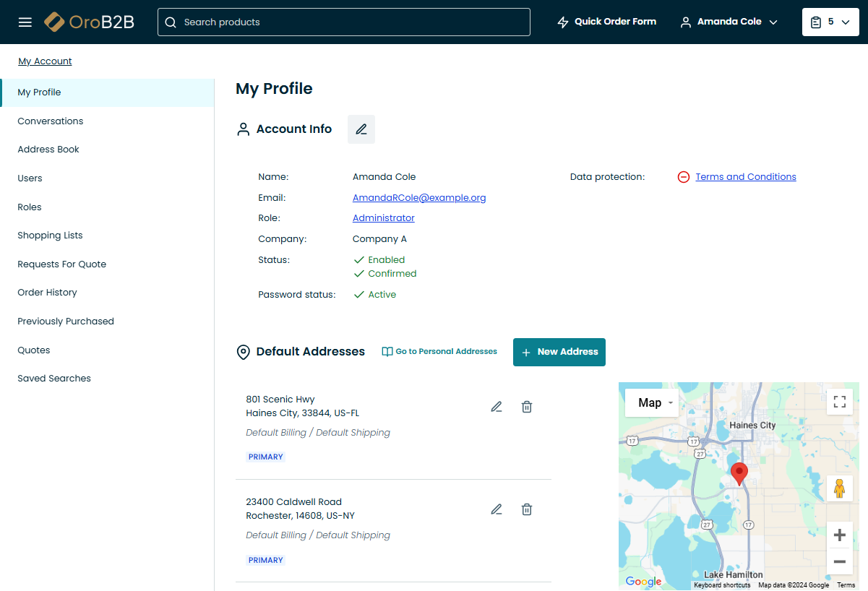868x591 pixels.
Task: Zoom in on the map
Action: coord(839,535)
